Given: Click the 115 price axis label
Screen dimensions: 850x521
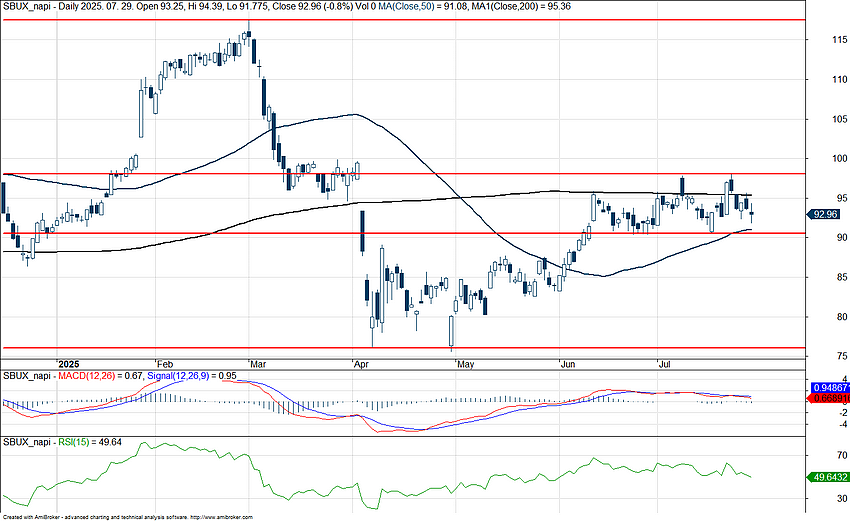Looking at the screenshot, I should [x=840, y=40].
